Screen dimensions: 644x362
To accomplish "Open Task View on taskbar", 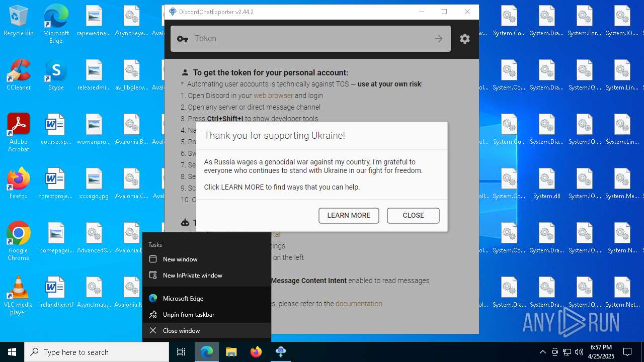I will tap(181, 352).
